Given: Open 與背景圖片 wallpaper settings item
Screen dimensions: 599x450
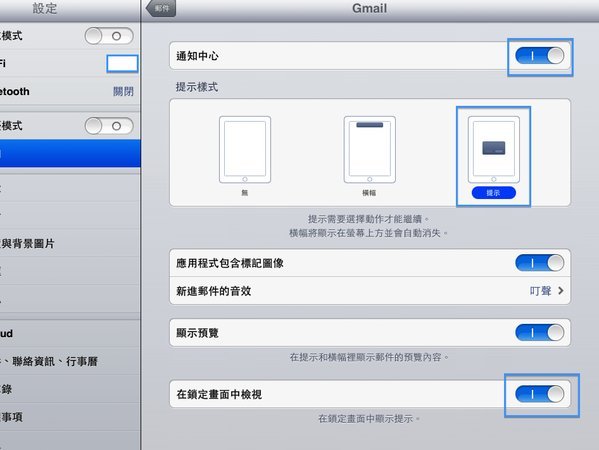Looking at the screenshot, I should point(70,243).
